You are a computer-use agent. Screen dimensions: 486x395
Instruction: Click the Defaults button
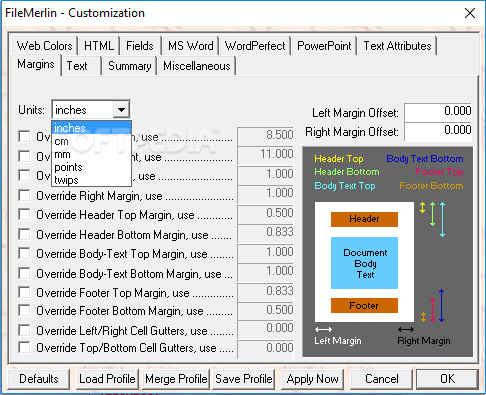pos(39,379)
